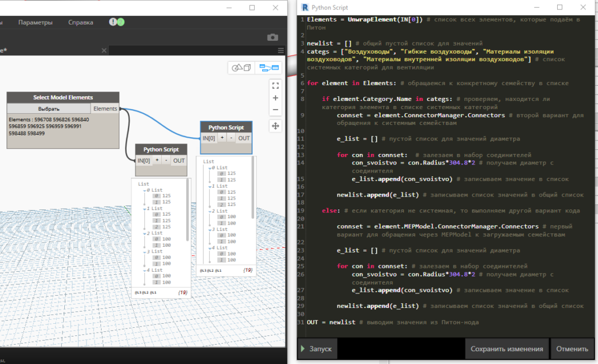Screen dimensions: 598x364
Task: Click Сохранить изменения button
Action: point(506,349)
